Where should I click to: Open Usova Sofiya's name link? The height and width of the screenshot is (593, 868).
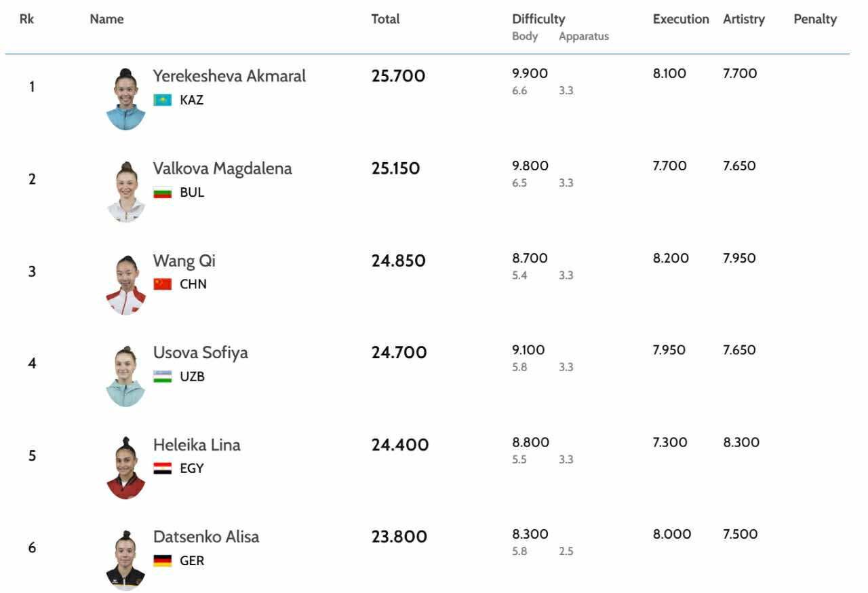tap(200, 353)
